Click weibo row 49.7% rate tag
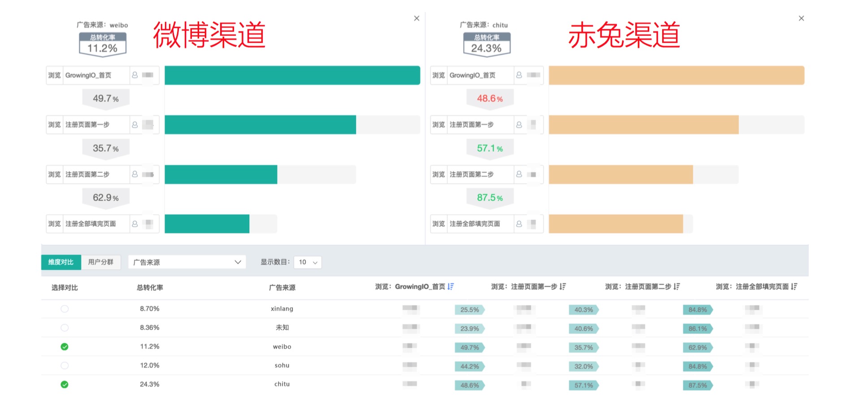 (x=470, y=347)
